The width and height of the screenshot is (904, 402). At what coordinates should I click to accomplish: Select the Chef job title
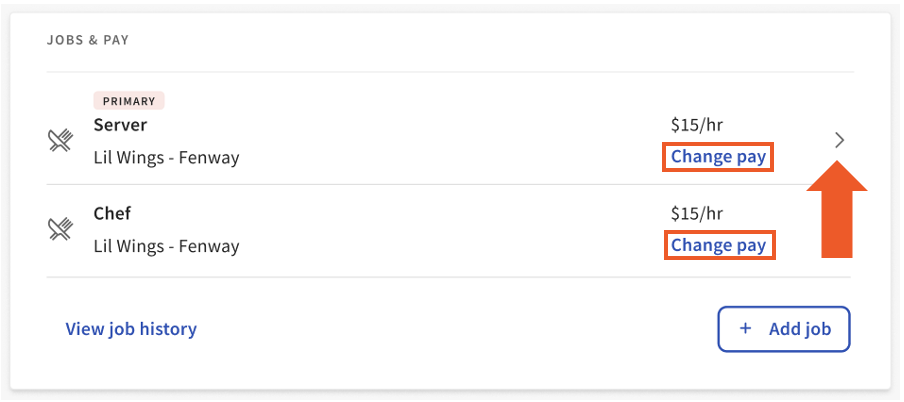point(112,213)
